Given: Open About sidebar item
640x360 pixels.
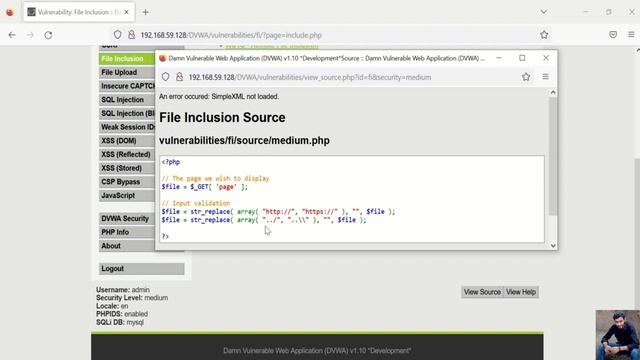Looking at the screenshot, I should tap(127, 246).
